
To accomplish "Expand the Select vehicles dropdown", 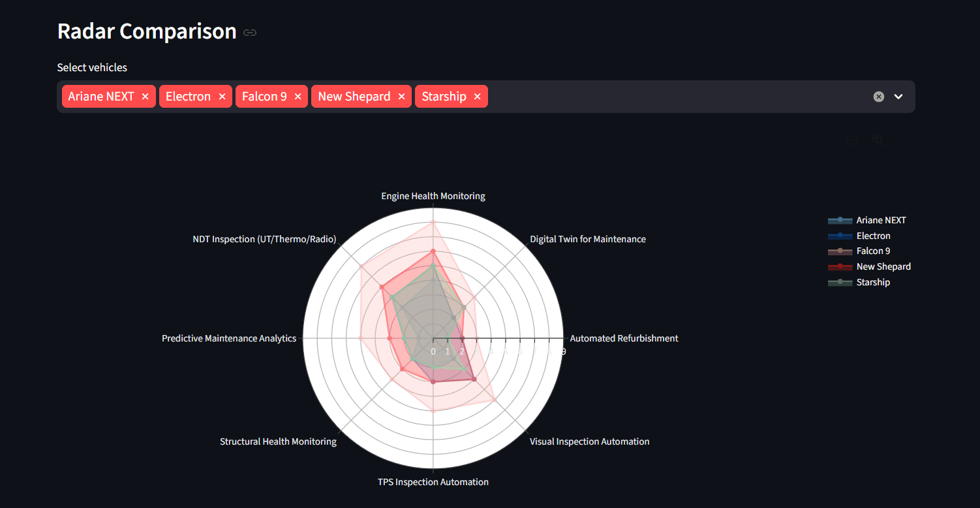I will click(x=898, y=97).
